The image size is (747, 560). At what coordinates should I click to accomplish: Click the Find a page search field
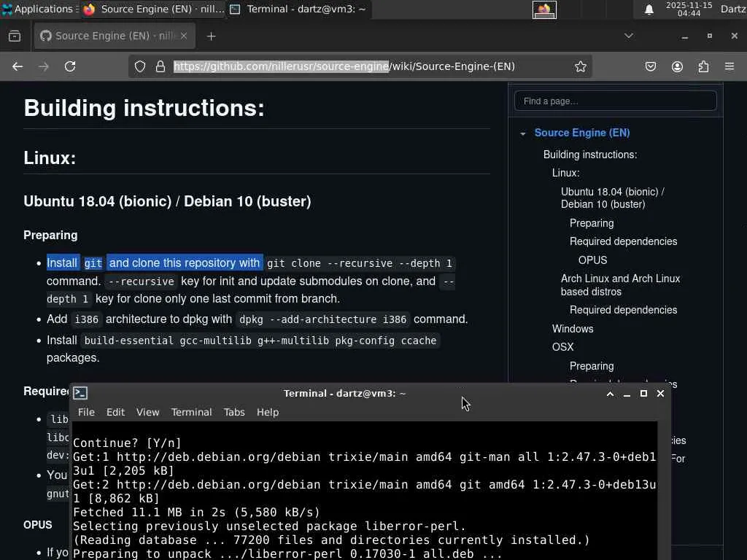click(616, 101)
